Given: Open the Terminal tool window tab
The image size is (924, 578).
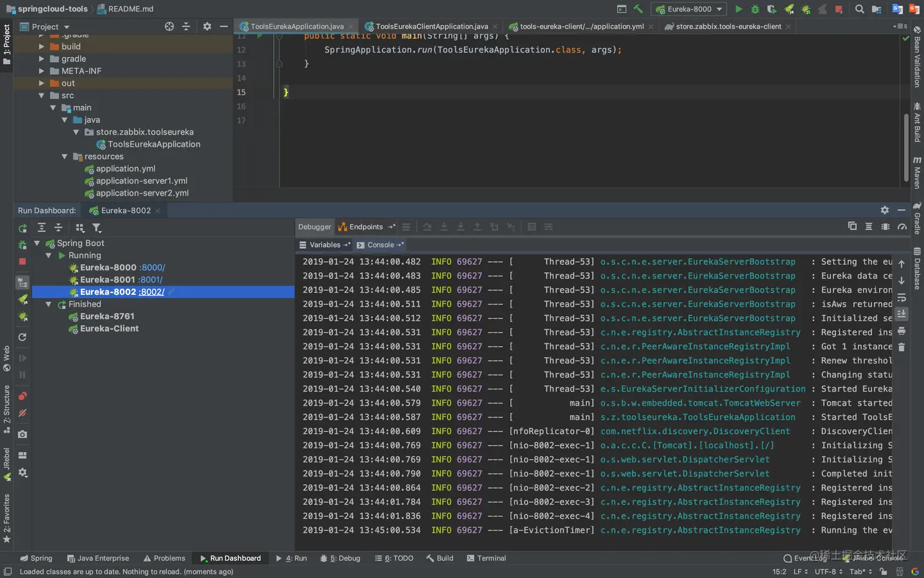Looking at the screenshot, I should [x=486, y=558].
